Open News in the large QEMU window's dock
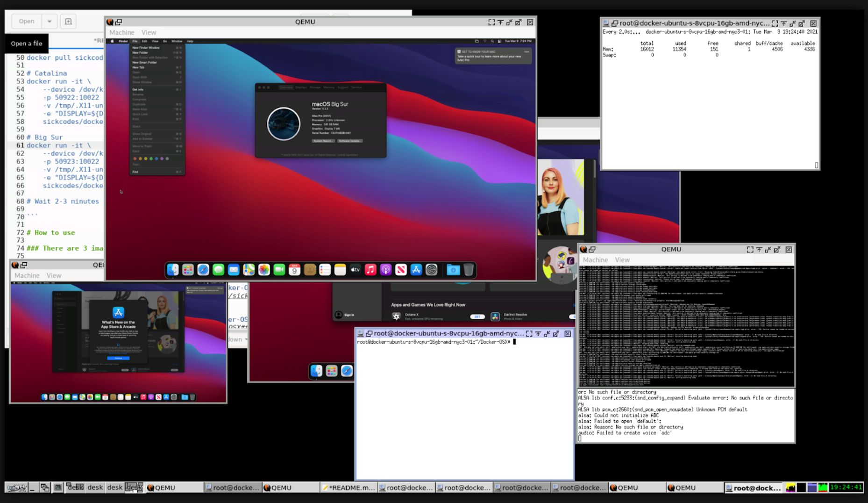The image size is (868, 503). [401, 269]
